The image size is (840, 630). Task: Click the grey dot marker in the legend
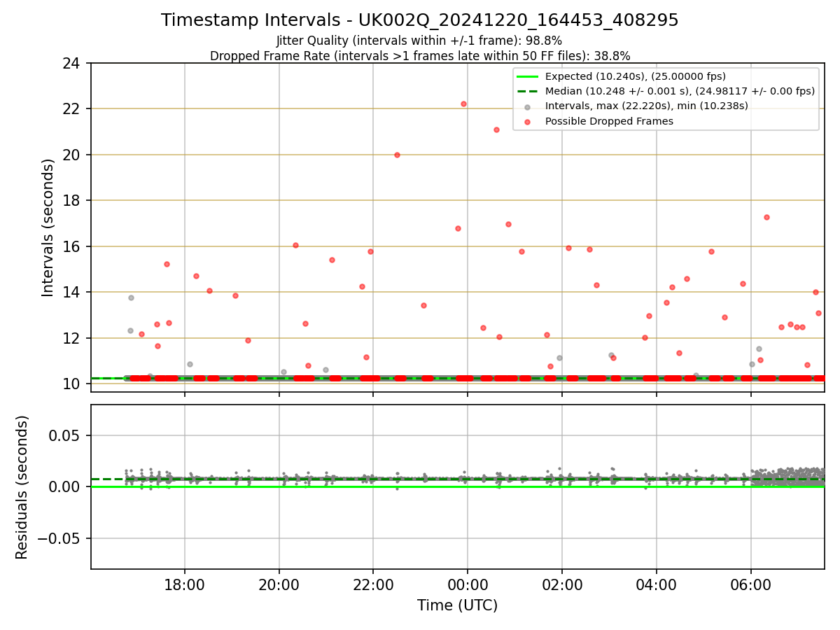[x=527, y=106]
